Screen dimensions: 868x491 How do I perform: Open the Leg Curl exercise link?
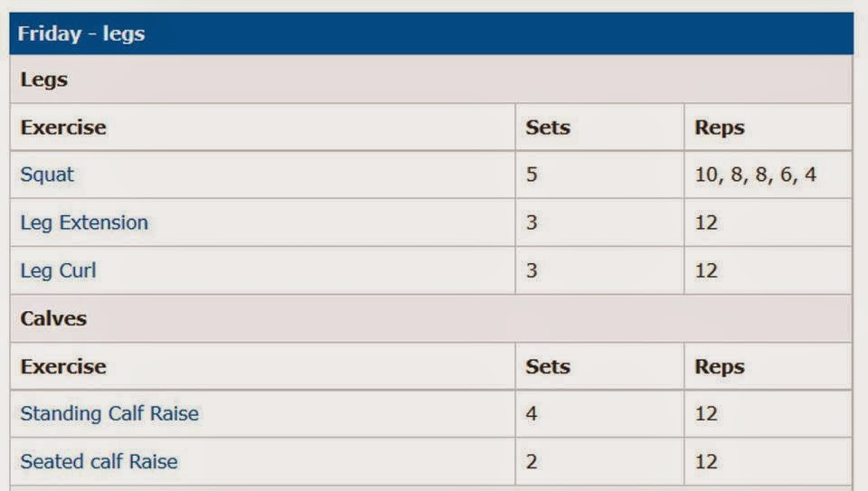[x=58, y=270]
